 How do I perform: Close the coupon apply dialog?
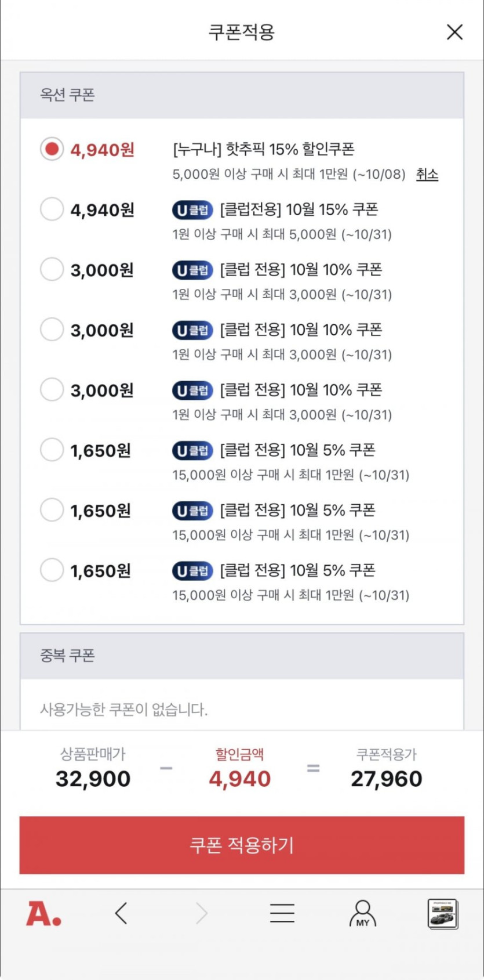coord(455,32)
